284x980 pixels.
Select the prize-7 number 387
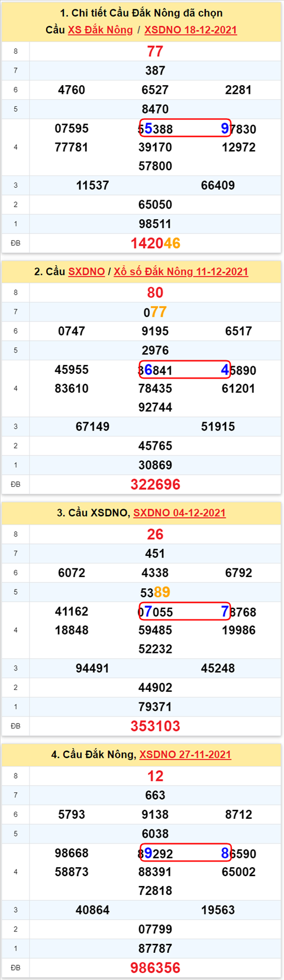(155, 70)
